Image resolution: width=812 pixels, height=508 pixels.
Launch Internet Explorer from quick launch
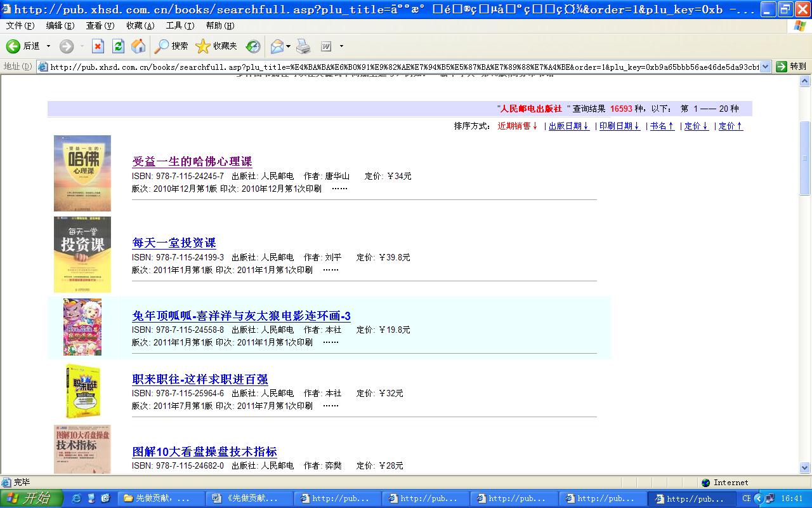click(77, 498)
